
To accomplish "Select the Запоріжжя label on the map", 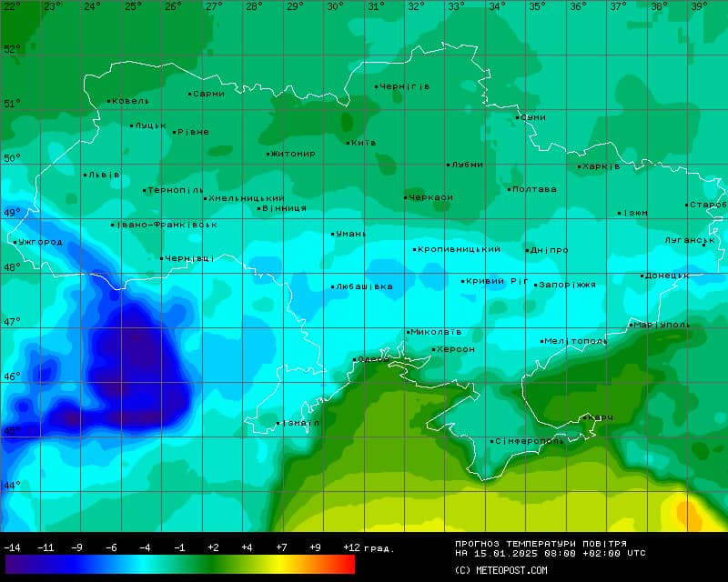I will tap(568, 285).
